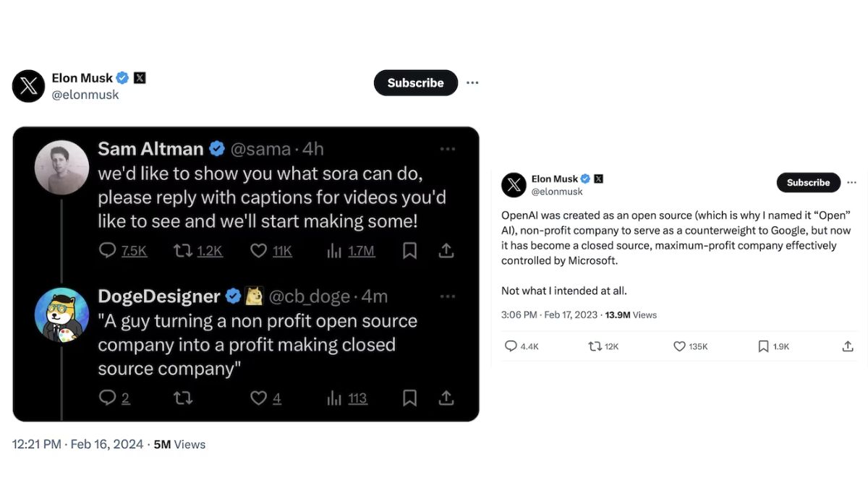868x488 pixels.
Task: Click the share icon on the right tweet
Action: tap(848, 346)
